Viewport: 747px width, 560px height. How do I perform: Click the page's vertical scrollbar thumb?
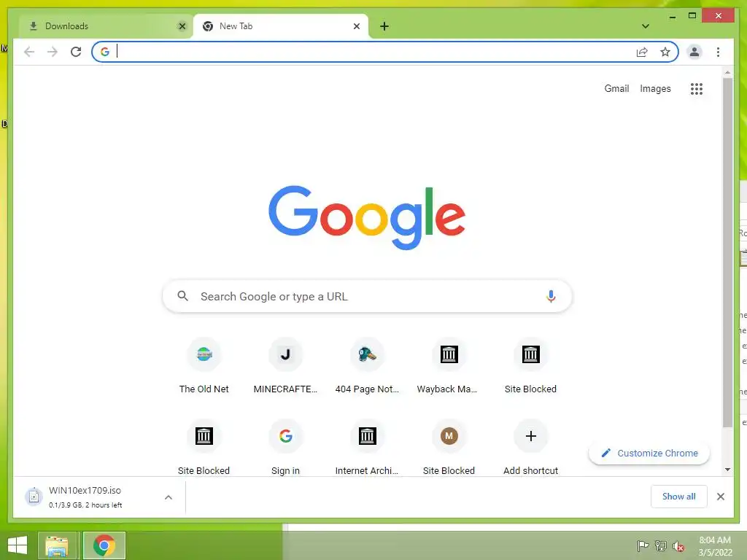point(727,252)
